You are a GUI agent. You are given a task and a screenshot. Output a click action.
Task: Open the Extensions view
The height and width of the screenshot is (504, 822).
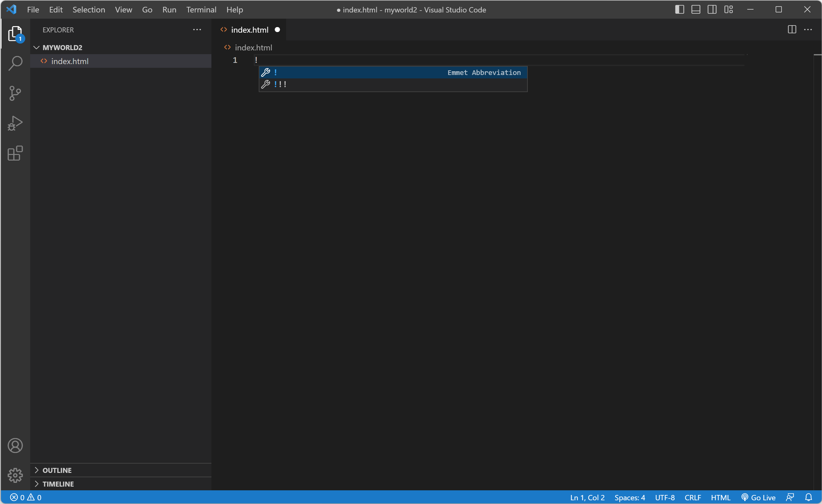15,153
